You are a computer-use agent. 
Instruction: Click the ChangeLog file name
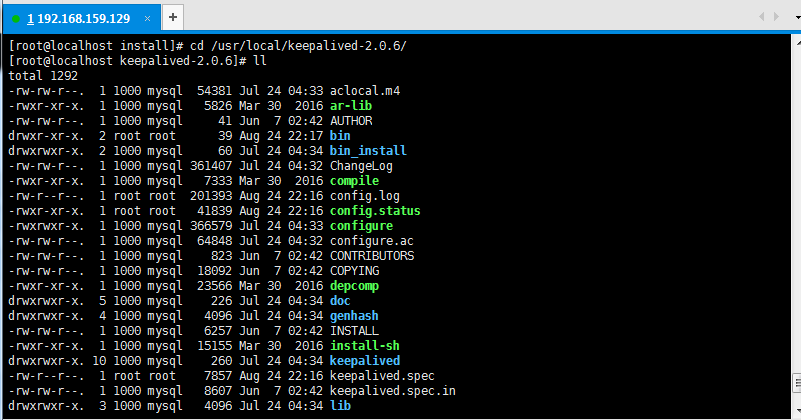coord(361,166)
